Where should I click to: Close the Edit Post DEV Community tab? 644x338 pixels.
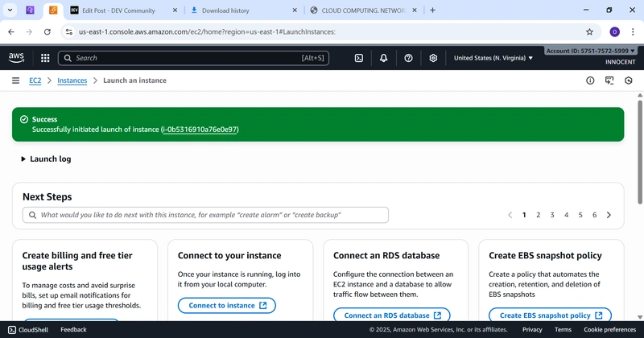175,10
